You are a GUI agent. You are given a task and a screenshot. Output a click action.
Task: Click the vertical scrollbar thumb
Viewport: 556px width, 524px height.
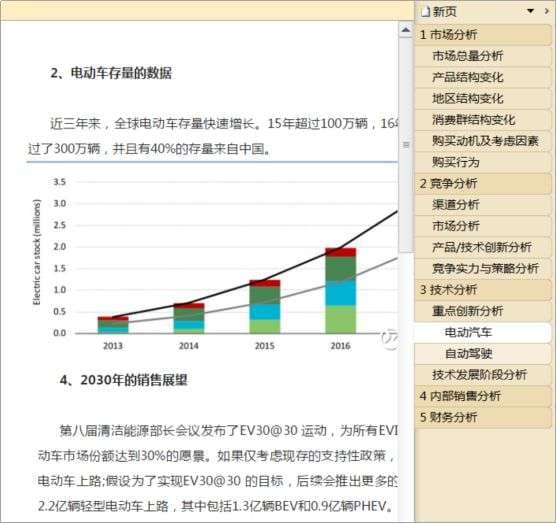[x=406, y=145]
